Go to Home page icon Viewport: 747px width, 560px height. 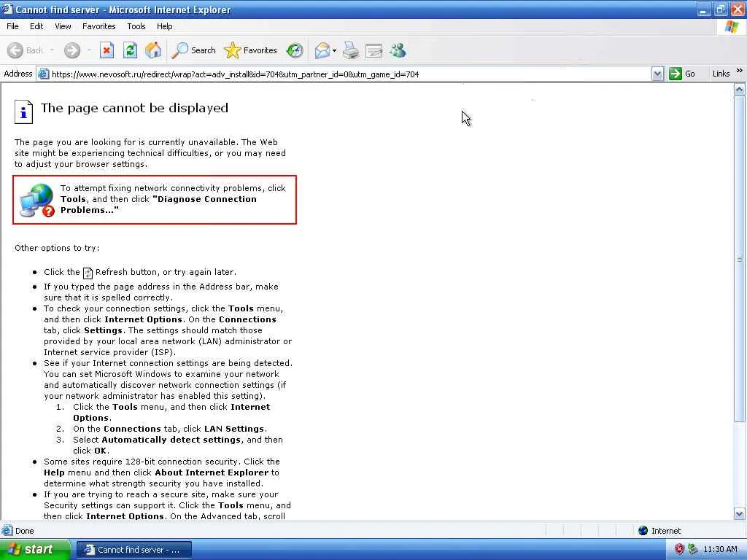coord(153,50)
